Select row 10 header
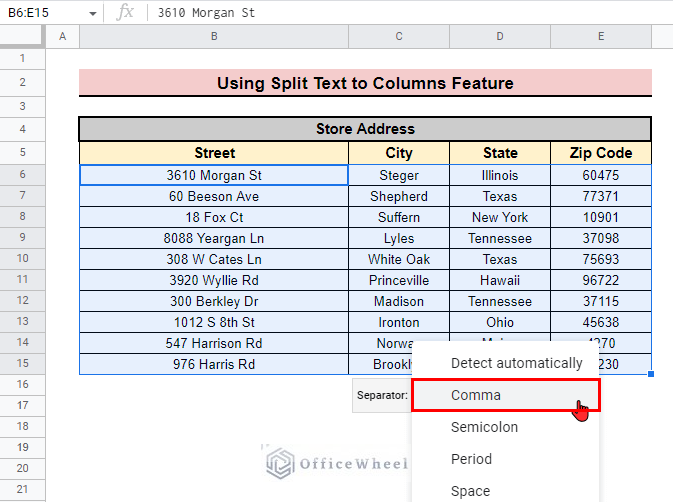Viewport: 673px width, 502px height. click(x=22, y=259)
